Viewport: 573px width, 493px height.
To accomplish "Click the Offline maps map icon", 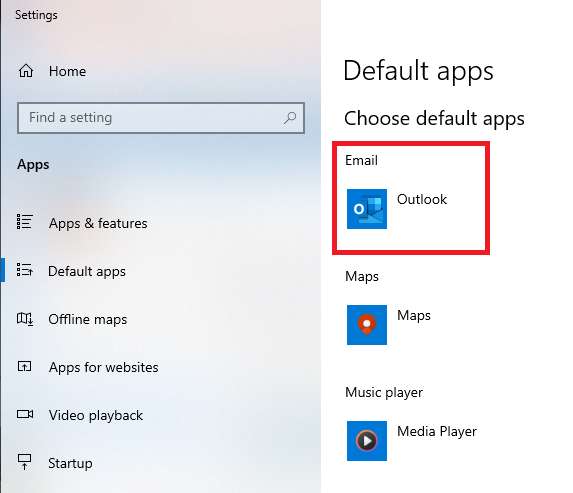I will pyautogui.click(x=25, y=319).
